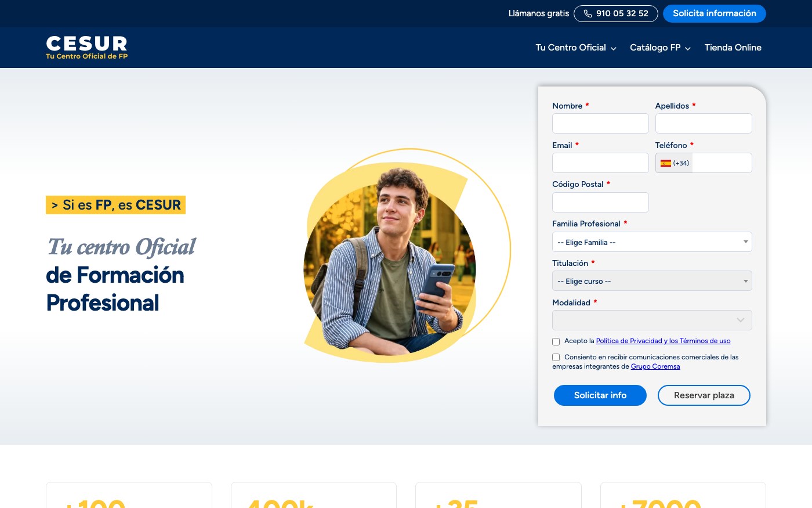812x508 pixels.
Task: Focus the Apellidos input field
Action: [x=704, y=124]
